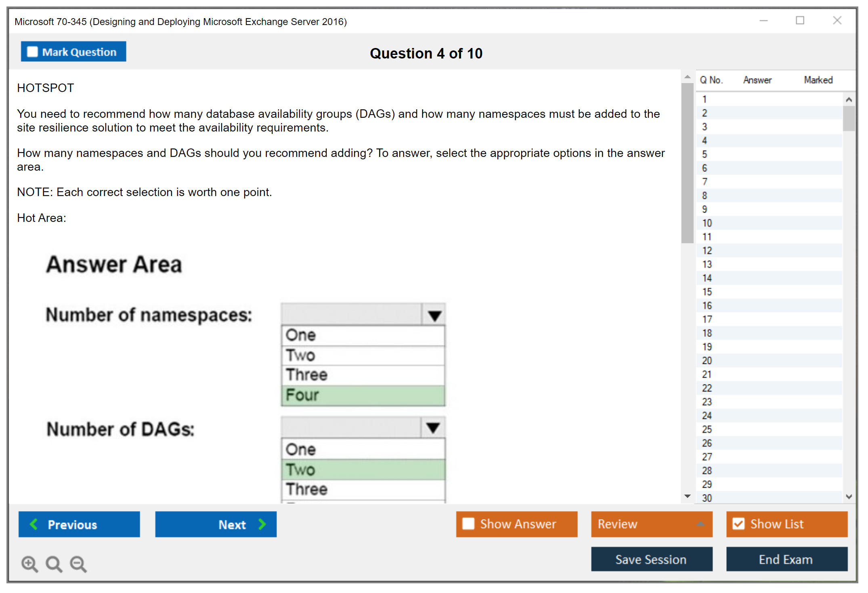Uncheck the Show List checkbox
Screen dimensions: 868x593
pyautogui.click(x=738, y=524)
